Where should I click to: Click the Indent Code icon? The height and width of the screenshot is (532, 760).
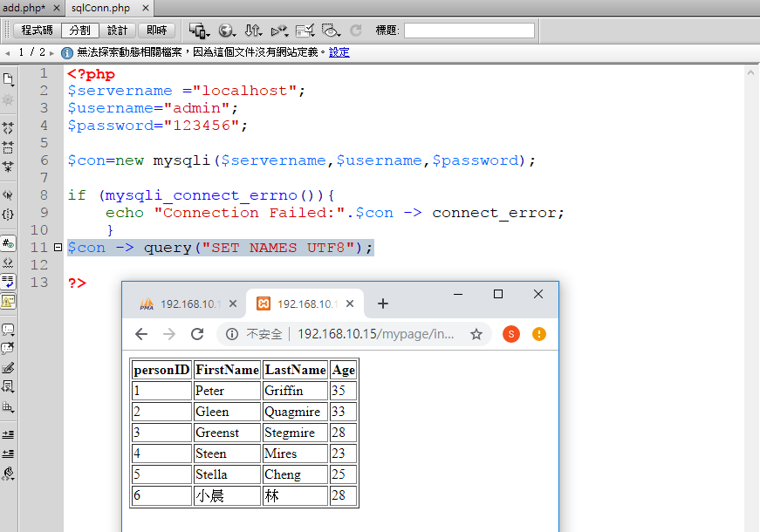[9, 433]
